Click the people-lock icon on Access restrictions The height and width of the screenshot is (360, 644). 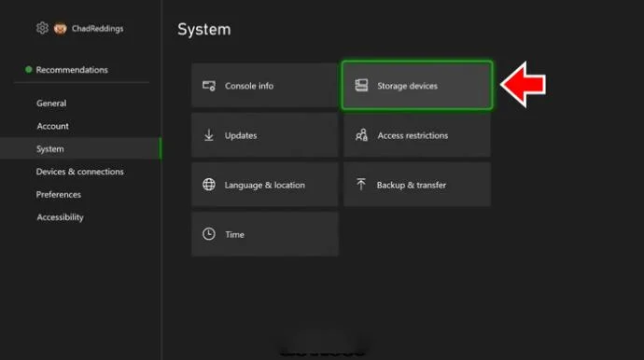click(x=361, y=135)
